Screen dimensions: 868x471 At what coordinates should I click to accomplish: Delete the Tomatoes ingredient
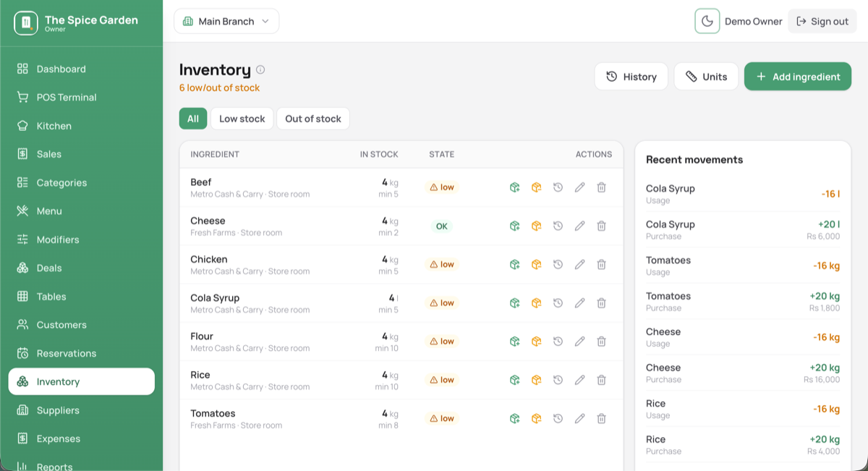click(601, 418)
